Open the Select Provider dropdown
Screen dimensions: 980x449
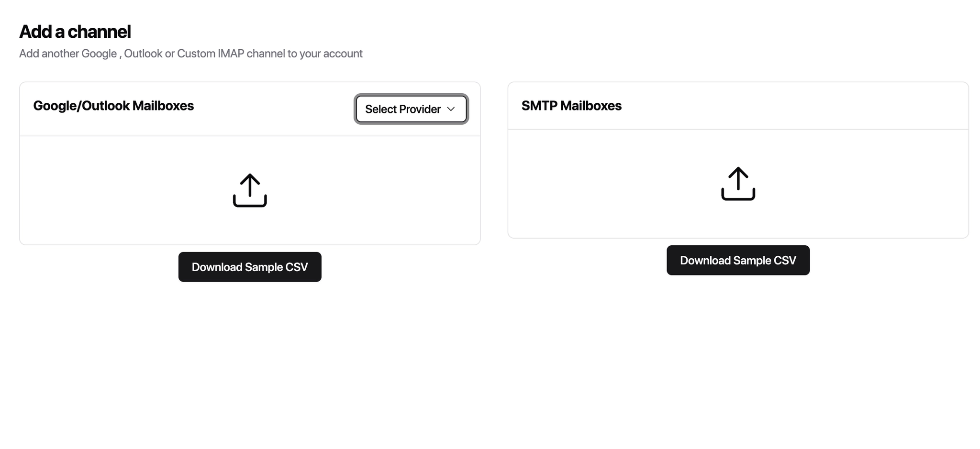click(x=411, y=109)
